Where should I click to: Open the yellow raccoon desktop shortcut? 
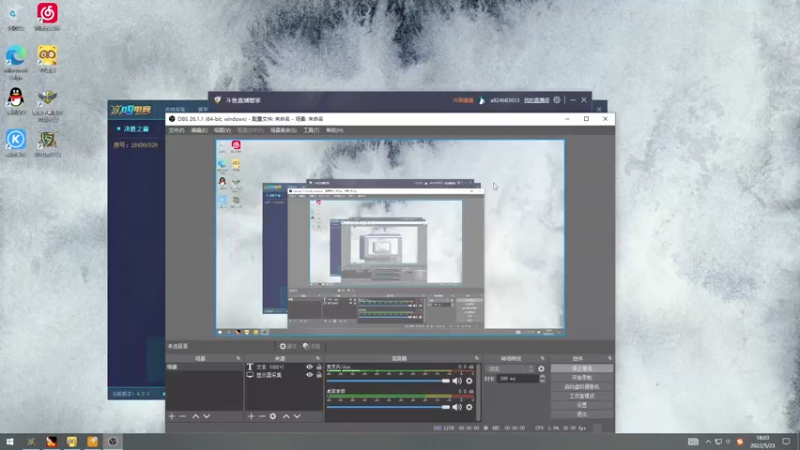(x=47, y=59)
